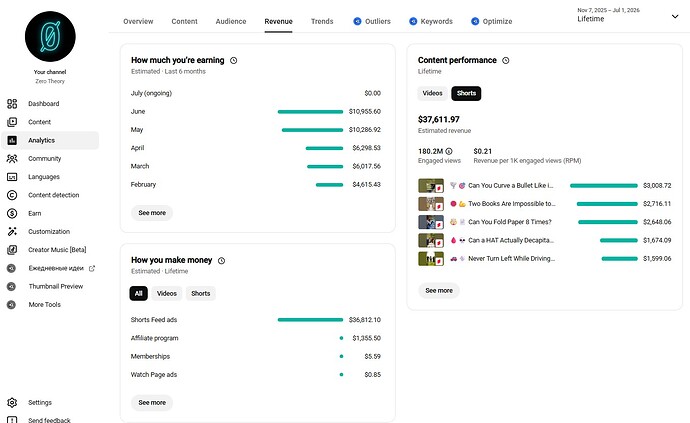690x423 pixels.
Task: Click the Community people icon
Action: (12, 158)
